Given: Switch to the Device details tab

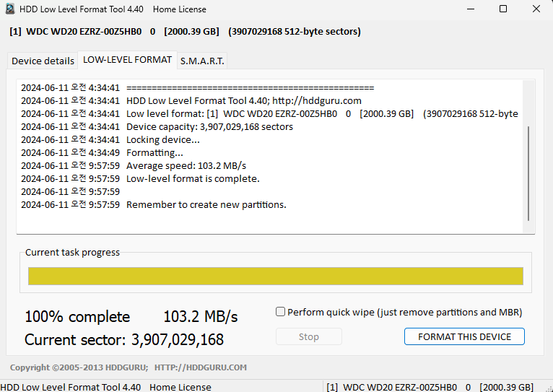Looking at the screenshot, I should coord(43,61).
